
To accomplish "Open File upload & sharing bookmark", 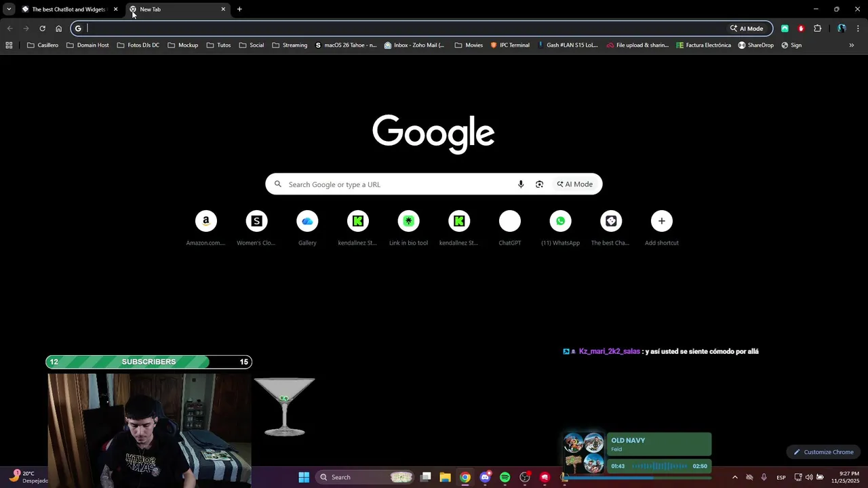I will click(x=638, y=45).
